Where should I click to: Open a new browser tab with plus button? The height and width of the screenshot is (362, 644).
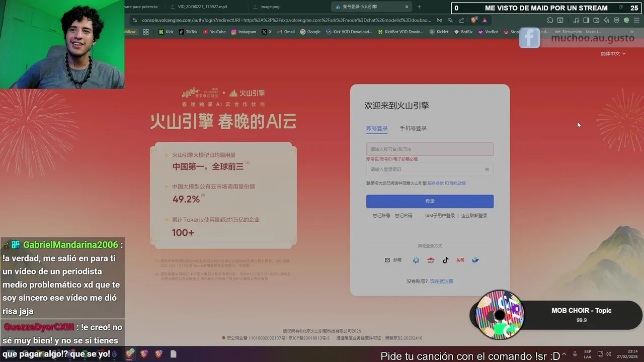pos(419,7)
